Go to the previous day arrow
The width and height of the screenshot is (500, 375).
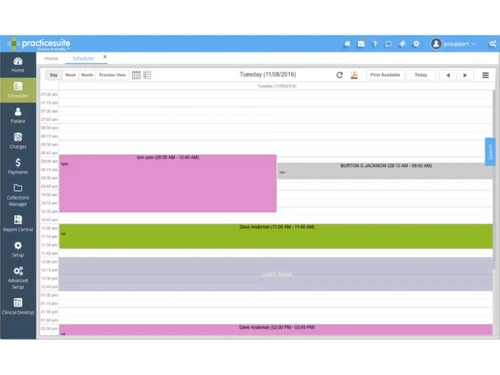click(448, 75)
